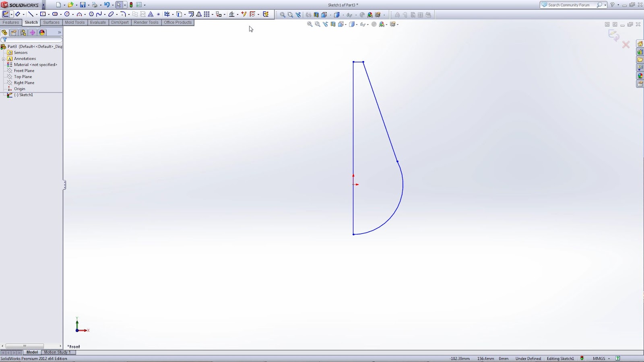Pick the Corner Rectangle tool
This screenshot has width=644, height=362.
point(43,14)
